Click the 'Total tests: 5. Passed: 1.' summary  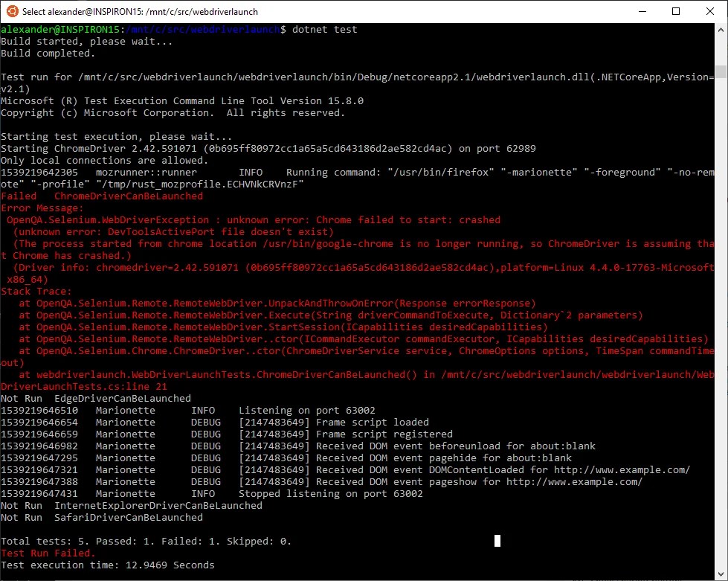(x=146, y=541)
